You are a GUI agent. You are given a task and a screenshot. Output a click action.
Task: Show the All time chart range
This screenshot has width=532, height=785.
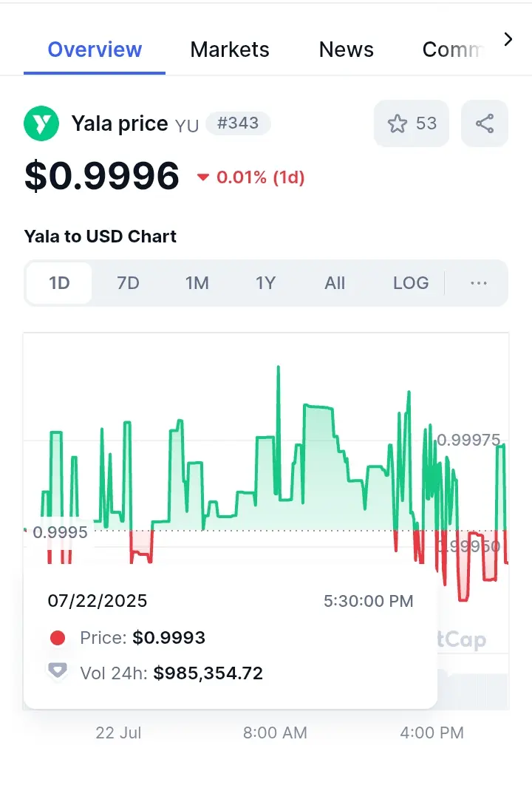point(335,283)
